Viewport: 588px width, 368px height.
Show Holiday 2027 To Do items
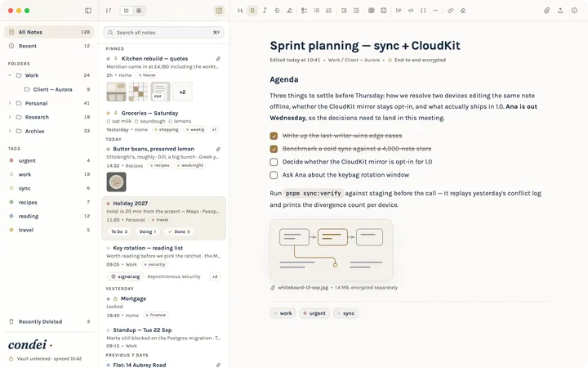(x=119, y=231)
